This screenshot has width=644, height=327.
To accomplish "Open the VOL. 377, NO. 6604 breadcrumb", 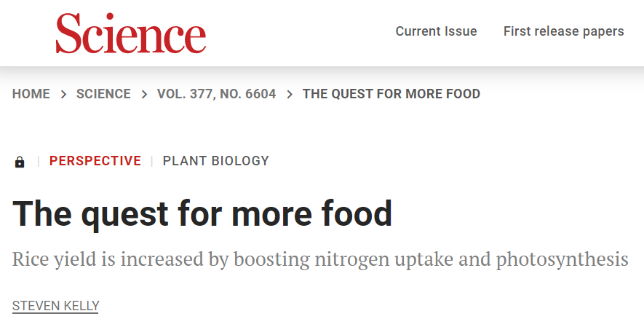I will [216, 94].
